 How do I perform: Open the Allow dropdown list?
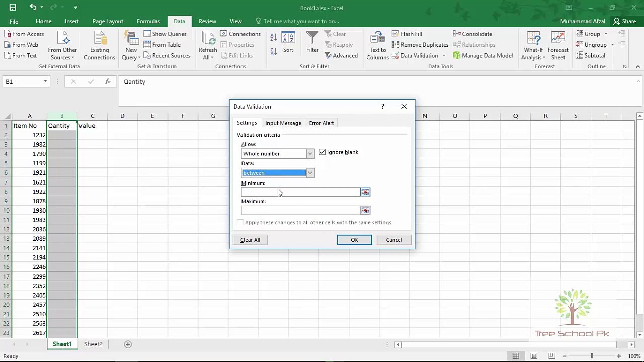click(310, 154)
